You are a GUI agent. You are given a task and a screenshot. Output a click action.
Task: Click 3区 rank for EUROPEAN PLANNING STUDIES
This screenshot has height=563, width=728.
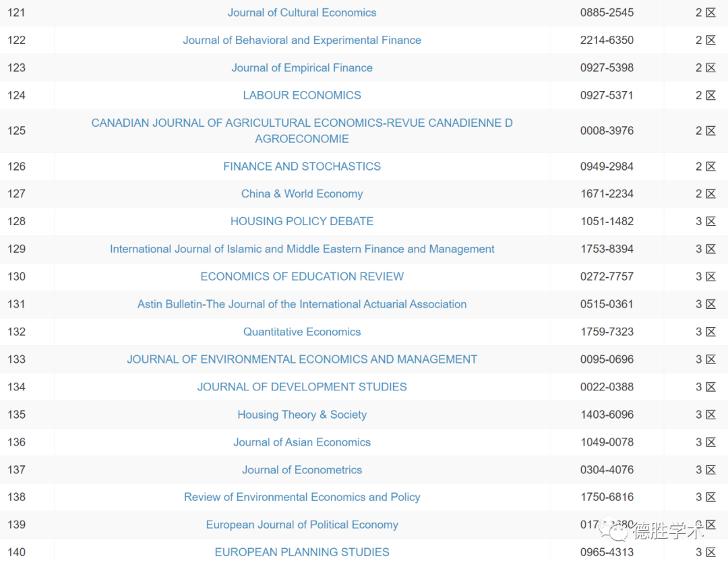coord(706,552)
